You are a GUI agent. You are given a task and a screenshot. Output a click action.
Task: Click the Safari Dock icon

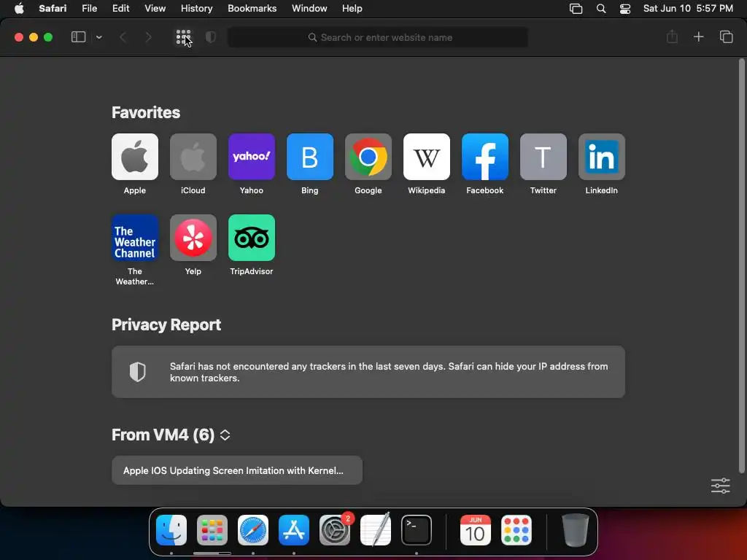pyautogui.click(x=253, y=530)
